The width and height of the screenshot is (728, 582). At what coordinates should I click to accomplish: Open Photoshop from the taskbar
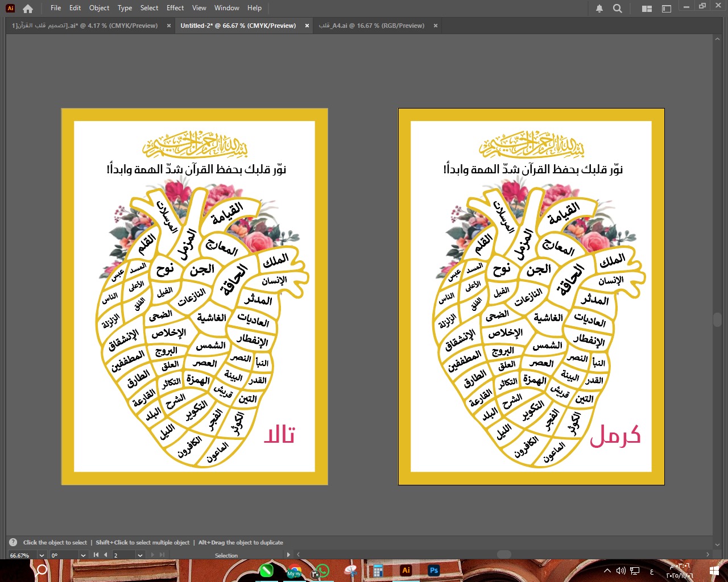click(x=434, y=570)
